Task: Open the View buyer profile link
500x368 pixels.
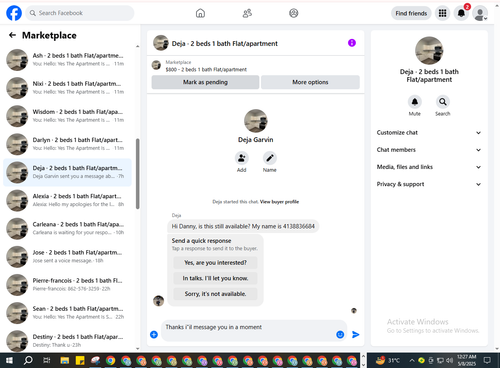Action: pos(279,202)
